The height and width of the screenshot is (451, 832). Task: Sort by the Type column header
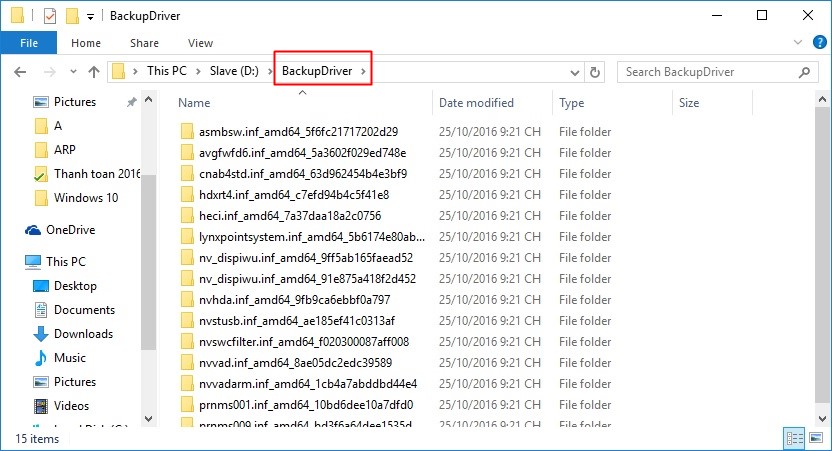571,103
